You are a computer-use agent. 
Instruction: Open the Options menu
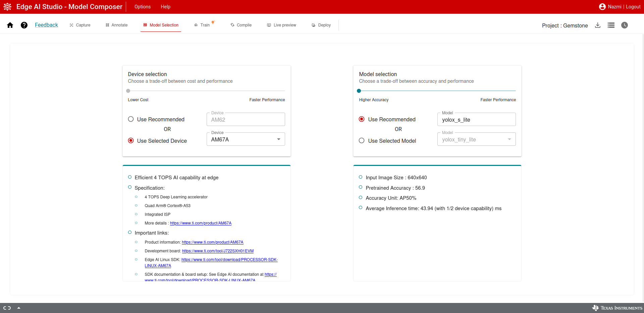[143, 7]
